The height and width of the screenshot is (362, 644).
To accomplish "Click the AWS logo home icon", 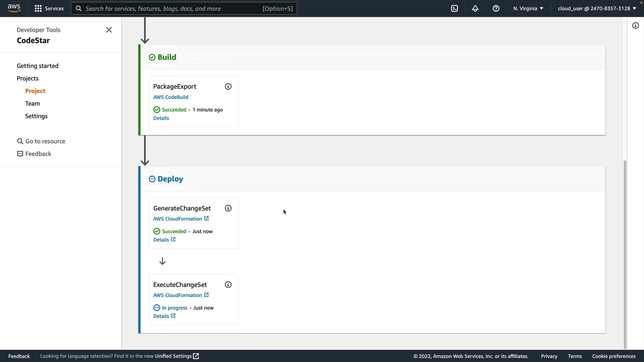I will pos(14,8).
